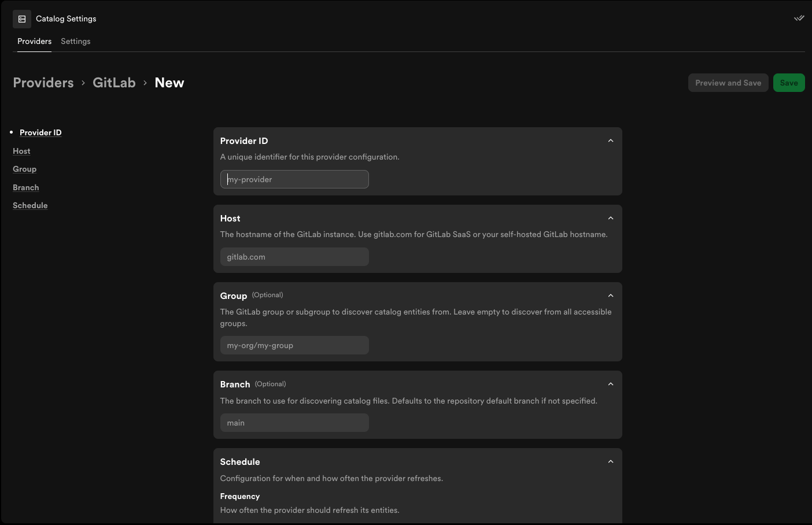Collapse the Provider ID section chevron
Screen dimensions: 812x525
(611, 141)
